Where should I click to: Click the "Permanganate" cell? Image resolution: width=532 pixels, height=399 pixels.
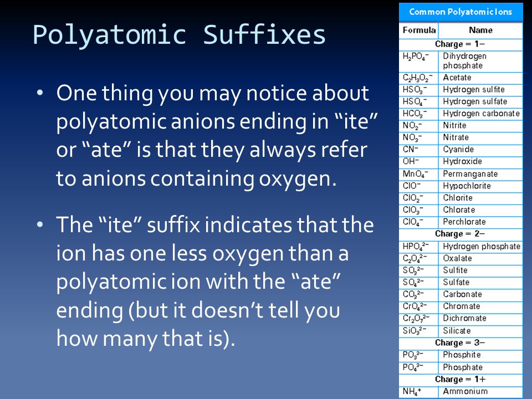coord(480,173)
